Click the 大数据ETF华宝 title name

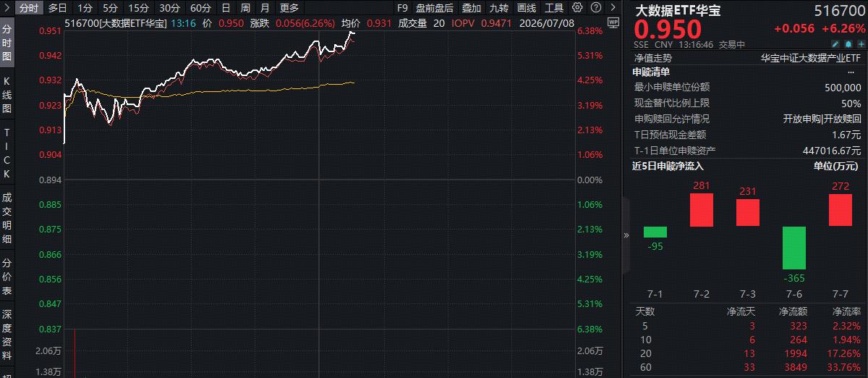click(678, 11)
